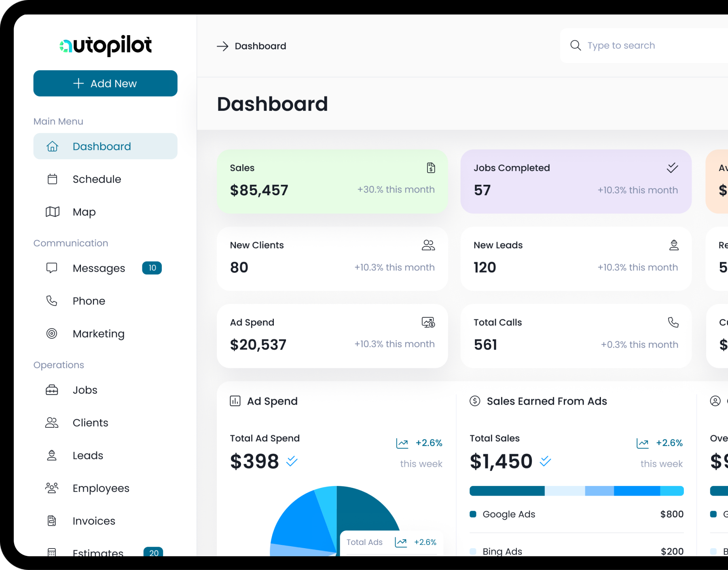728x570 pixels.
Task: Click the breadcrumb arrow icon
Action: pos(222,46)
